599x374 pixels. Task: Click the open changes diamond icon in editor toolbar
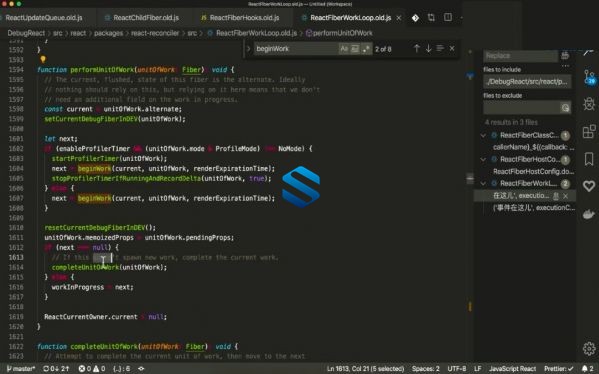[x=415, y=18]
